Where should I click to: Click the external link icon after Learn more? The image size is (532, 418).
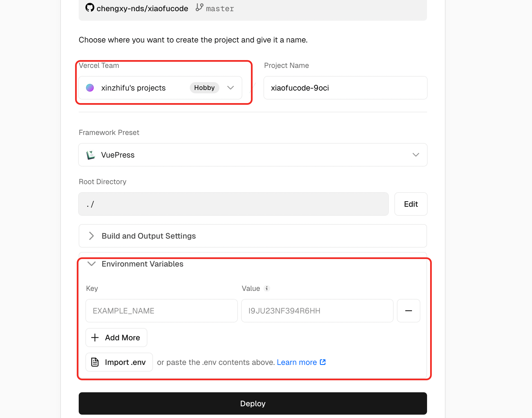point(323,362)
